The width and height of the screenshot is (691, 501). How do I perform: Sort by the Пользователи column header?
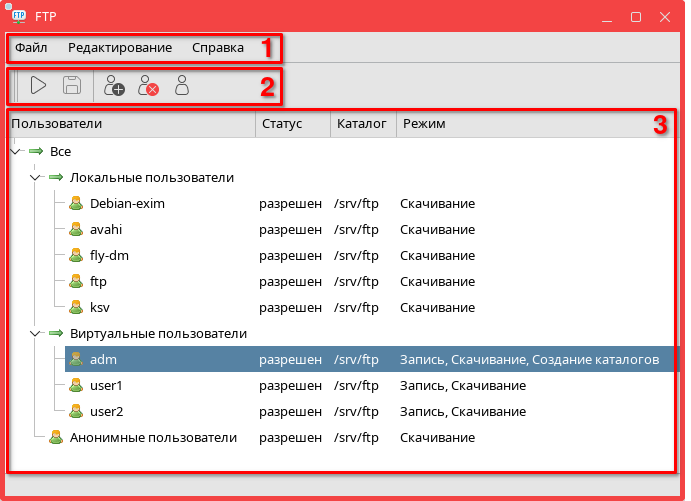[130, 124]
